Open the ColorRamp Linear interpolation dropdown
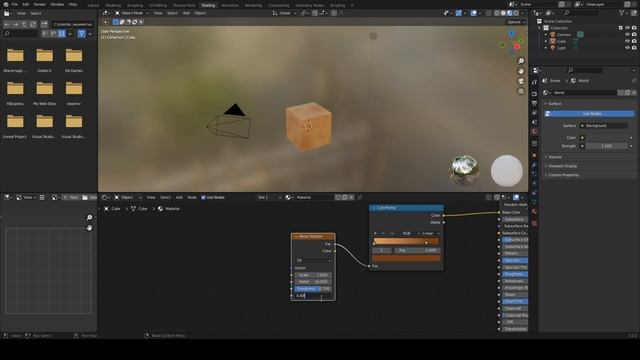Viewport: 640px width, 360px height. 430,233
